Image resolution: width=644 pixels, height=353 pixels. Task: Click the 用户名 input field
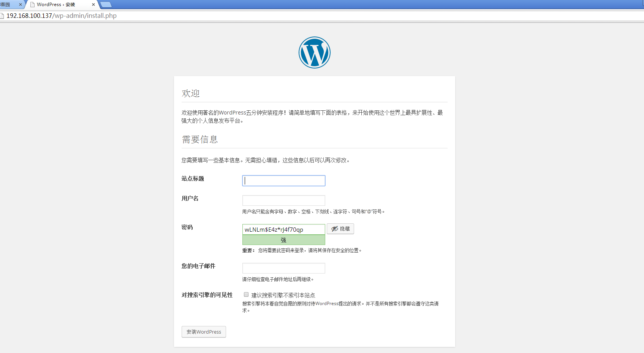pyautogui.click(x=284, y=200)
